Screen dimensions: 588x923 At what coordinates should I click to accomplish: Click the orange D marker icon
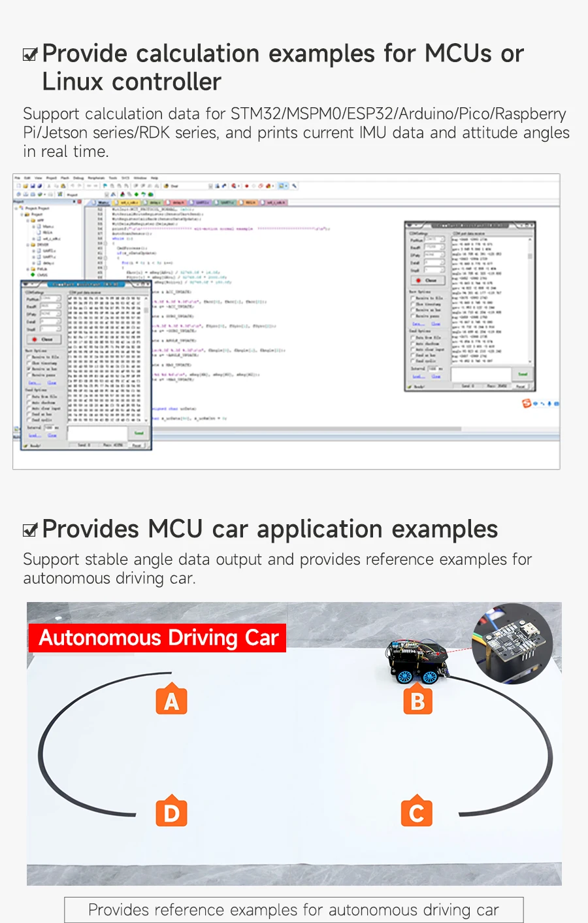click(x=171, y=813)
